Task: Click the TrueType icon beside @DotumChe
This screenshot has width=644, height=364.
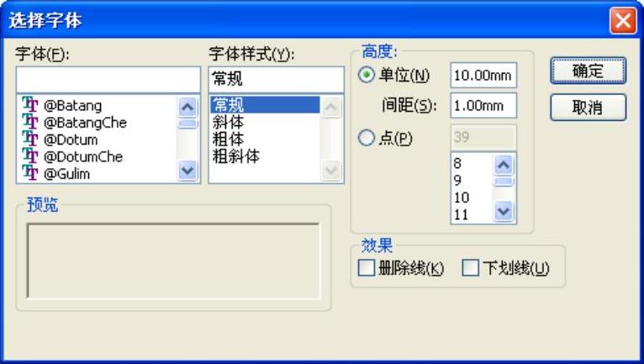Action: point(29,156)
